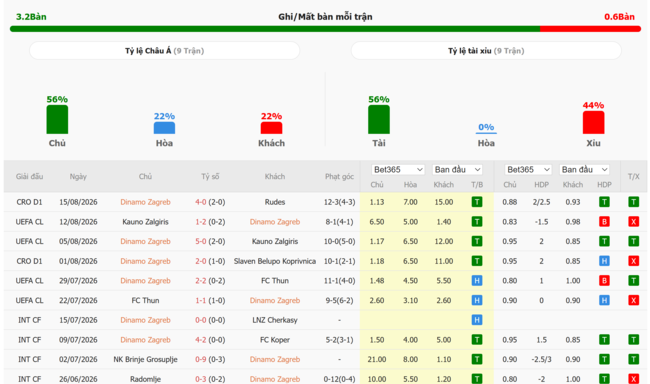Select the Tỷ lệ Châu Á tab

coord(165,51)
